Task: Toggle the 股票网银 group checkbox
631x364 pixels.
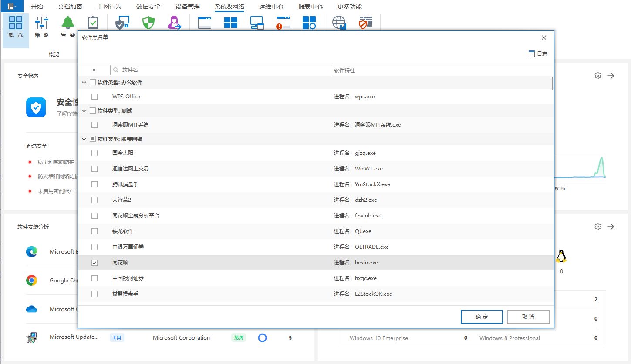Action: click(93, 139)
